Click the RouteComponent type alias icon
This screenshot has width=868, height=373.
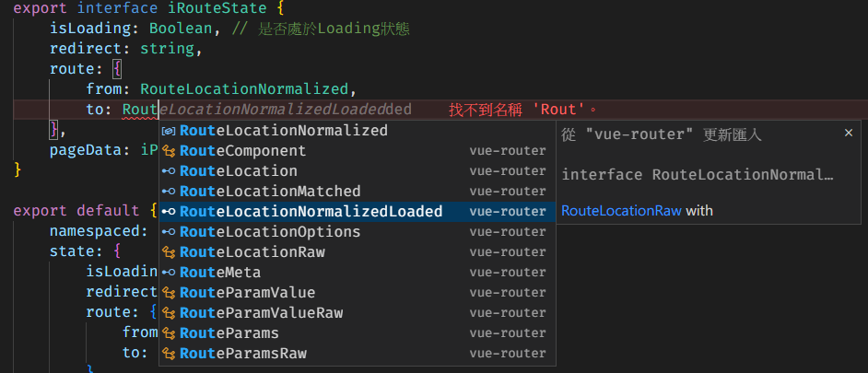pyautogui.click(x=169, y=150)
